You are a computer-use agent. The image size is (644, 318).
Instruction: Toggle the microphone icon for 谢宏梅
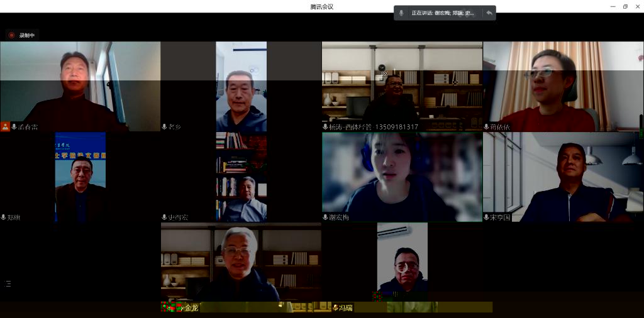[325, 217]
